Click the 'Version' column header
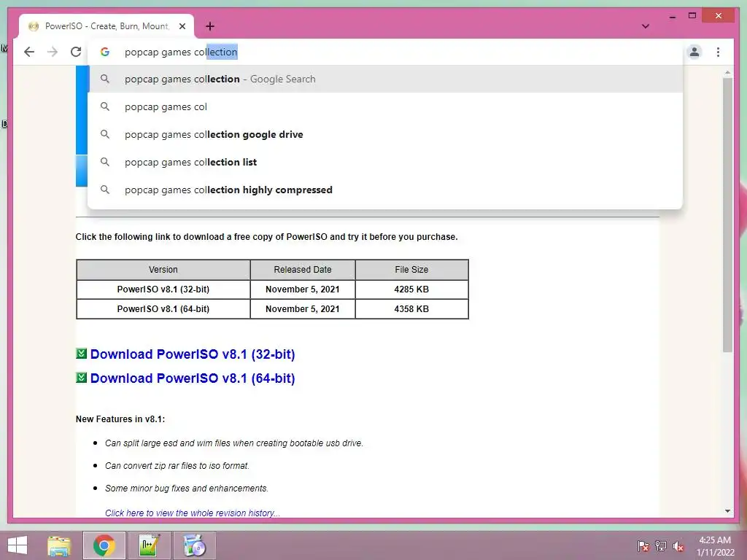This screenshot has height=560, width=747. click(163, 270)
